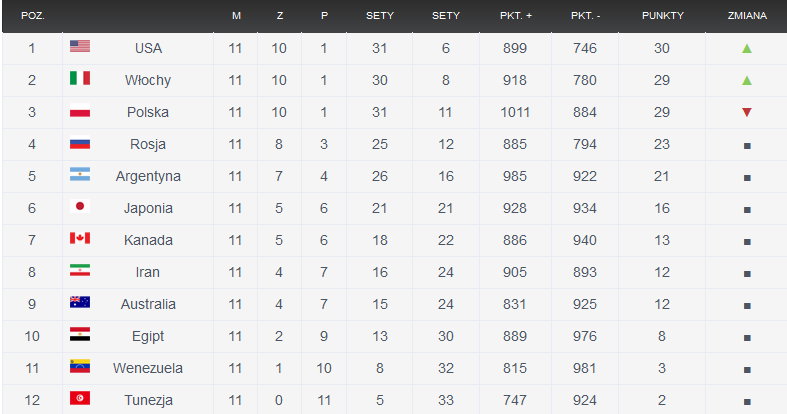
Task: Click the Venezuela flag icon
Action: (80, 366)
